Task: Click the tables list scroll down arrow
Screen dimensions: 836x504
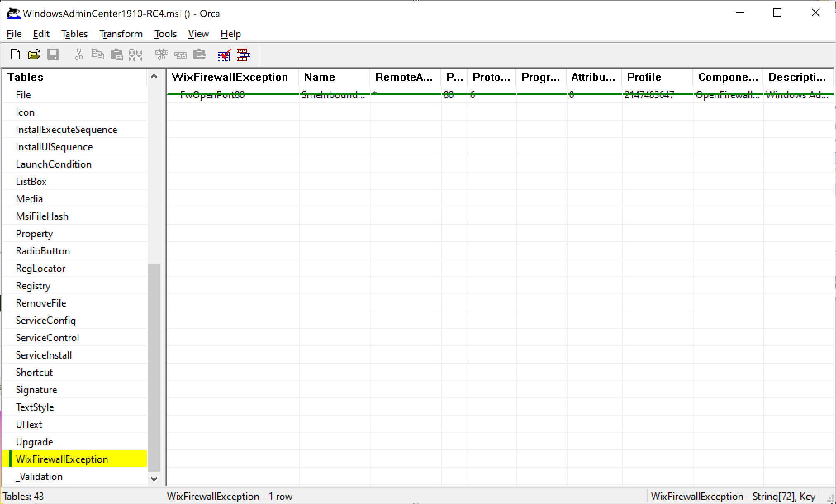Action: pyautogui.click(x=154, y=479)
